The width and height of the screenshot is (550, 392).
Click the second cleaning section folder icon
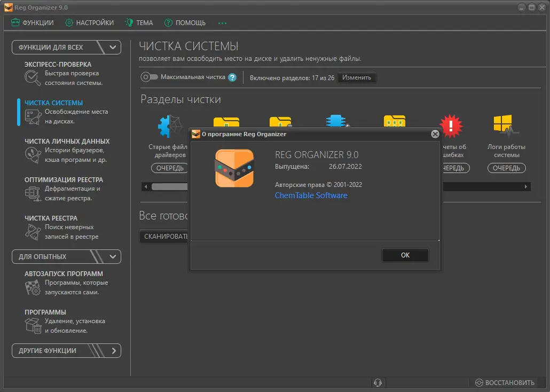pyautogui.click(x=226, y=122)
